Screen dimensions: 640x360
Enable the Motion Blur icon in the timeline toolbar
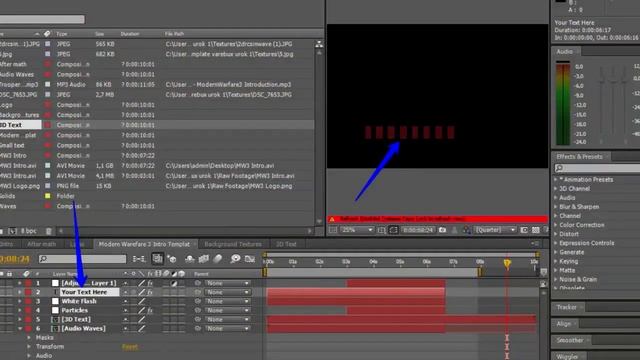218,259
